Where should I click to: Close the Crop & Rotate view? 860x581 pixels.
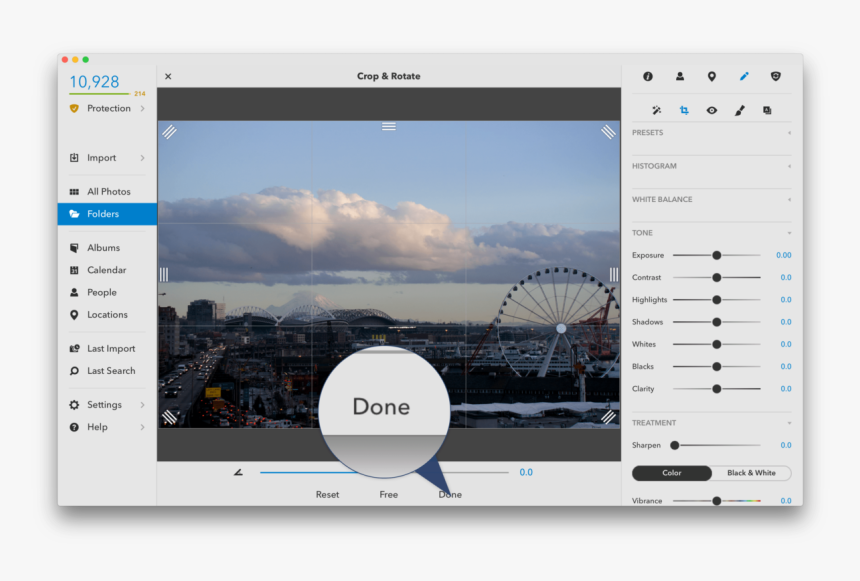point(168,76)
